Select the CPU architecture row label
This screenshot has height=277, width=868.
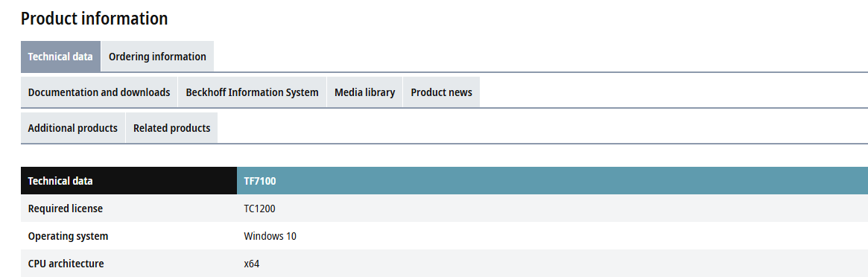pyautogui.click(x=66, y=264)
